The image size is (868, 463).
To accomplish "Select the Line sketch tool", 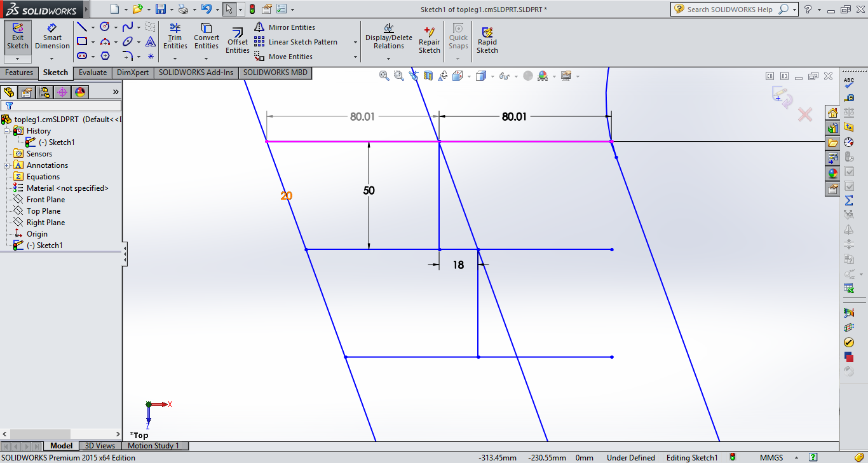I will [82, 27].
